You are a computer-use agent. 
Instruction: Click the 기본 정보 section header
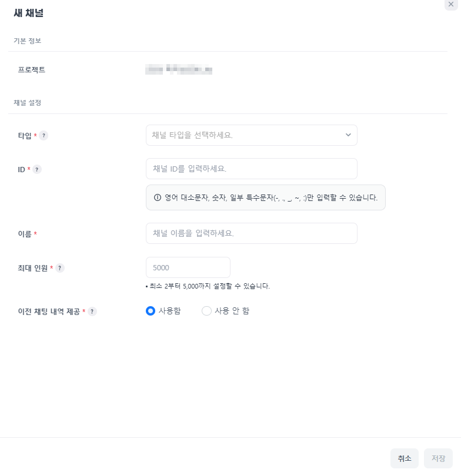(27, 41)
